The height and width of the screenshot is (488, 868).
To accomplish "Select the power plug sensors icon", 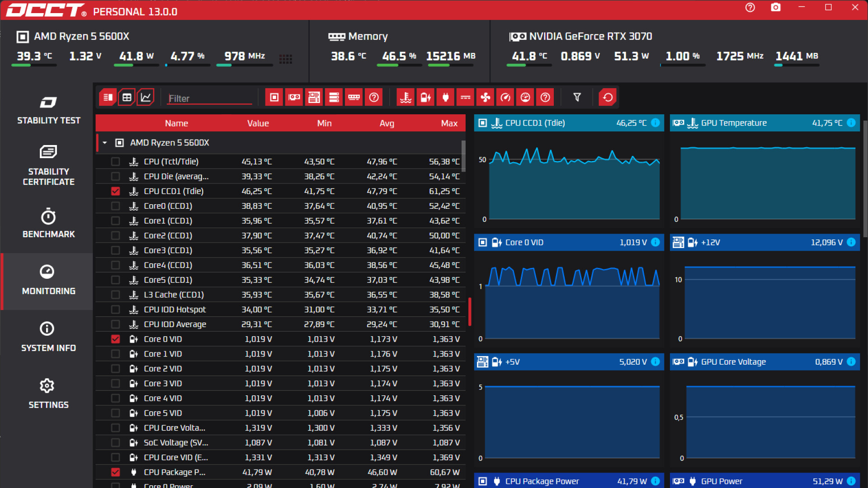I will click(x=445, y=97).
